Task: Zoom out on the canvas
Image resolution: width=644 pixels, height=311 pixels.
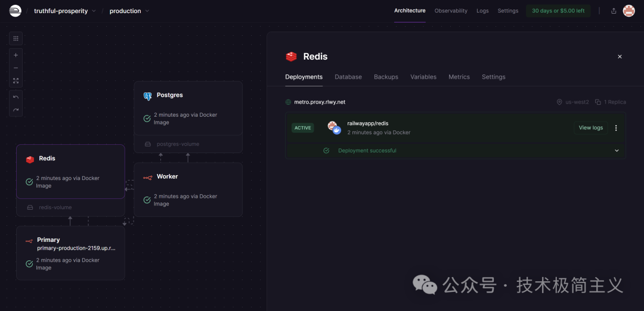Action: (x=16, y=68)
